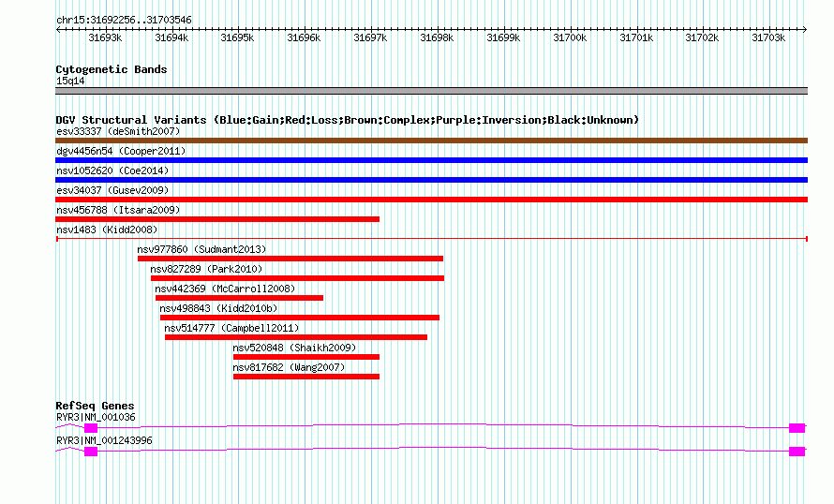The height and width of the screenshot is (504, 834).
Task: Click the 31693k ruler tick label
Action: [105, 37]
